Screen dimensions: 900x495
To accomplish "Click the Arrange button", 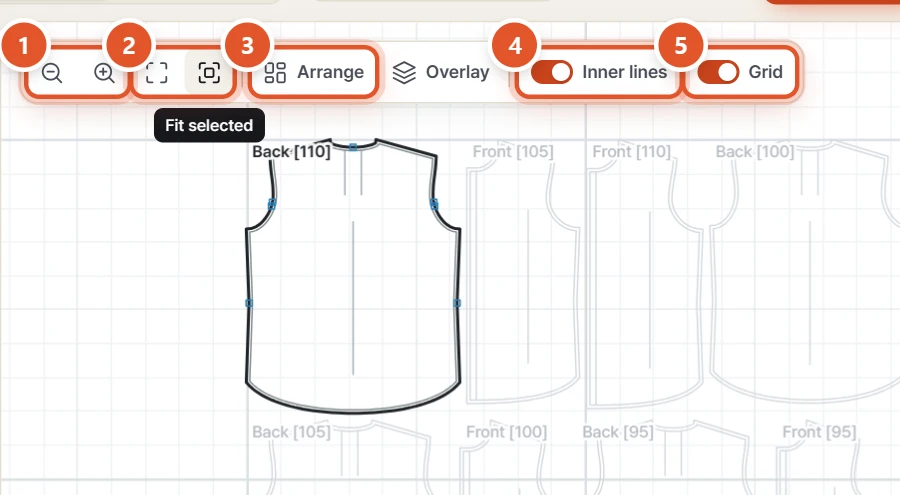I will [x=314, y=72].
